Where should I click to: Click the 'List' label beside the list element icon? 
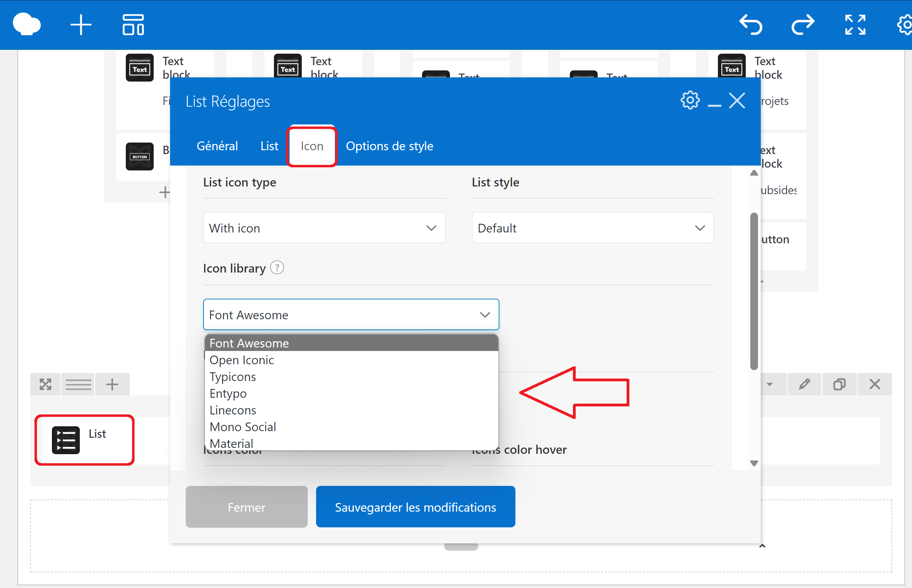[97, 434]
